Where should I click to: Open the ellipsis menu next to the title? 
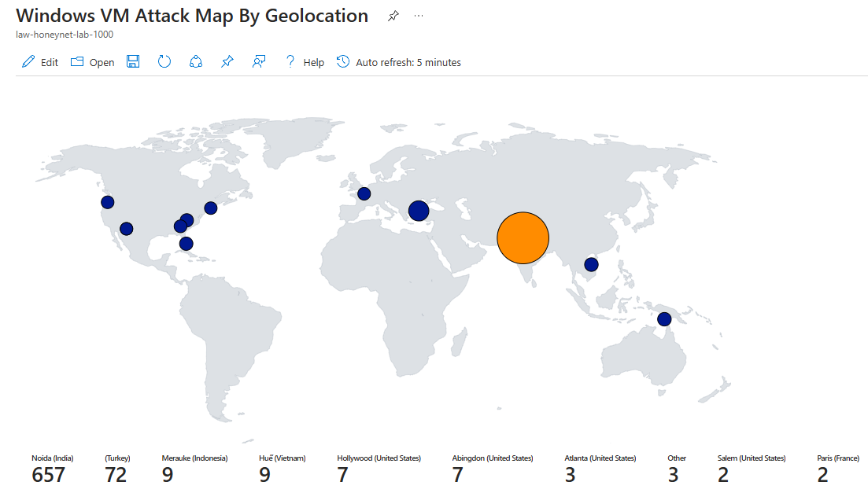(418, 16)
